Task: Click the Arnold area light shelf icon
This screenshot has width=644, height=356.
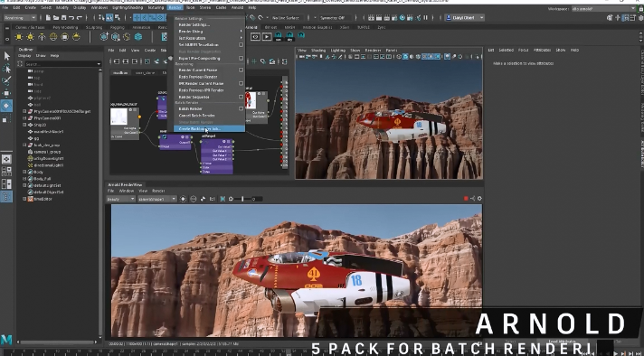Action: point(19,37)
